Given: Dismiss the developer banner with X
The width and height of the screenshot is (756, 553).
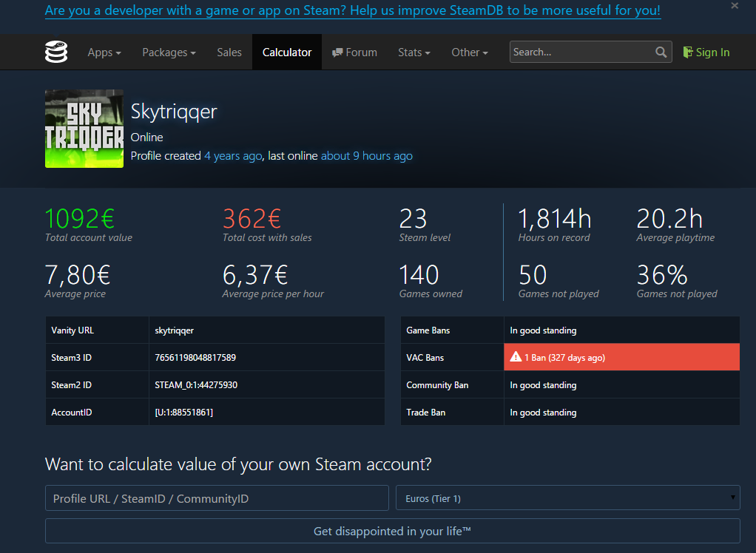Looking at the screenshot, I should [x=735, y=6].
